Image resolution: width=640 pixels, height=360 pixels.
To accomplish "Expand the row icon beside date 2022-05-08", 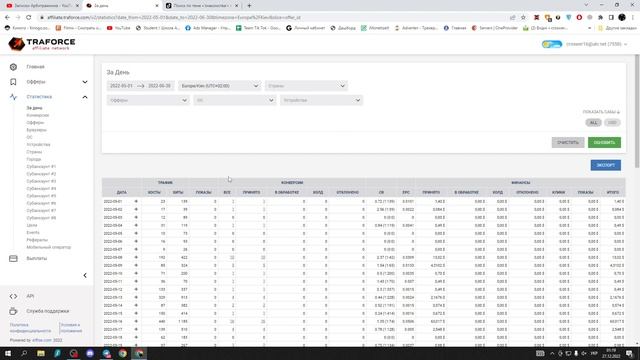I will click(136, 258).
